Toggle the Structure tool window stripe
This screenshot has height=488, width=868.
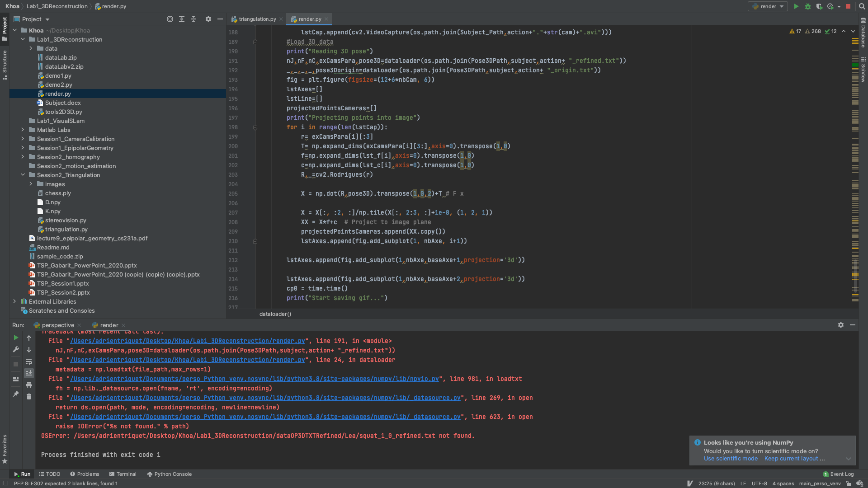tap(5, 65)
